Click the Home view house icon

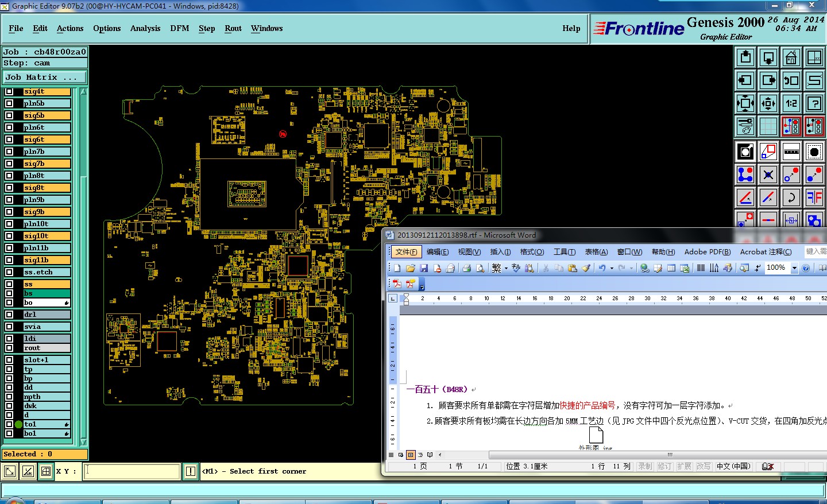coord(791,57)
